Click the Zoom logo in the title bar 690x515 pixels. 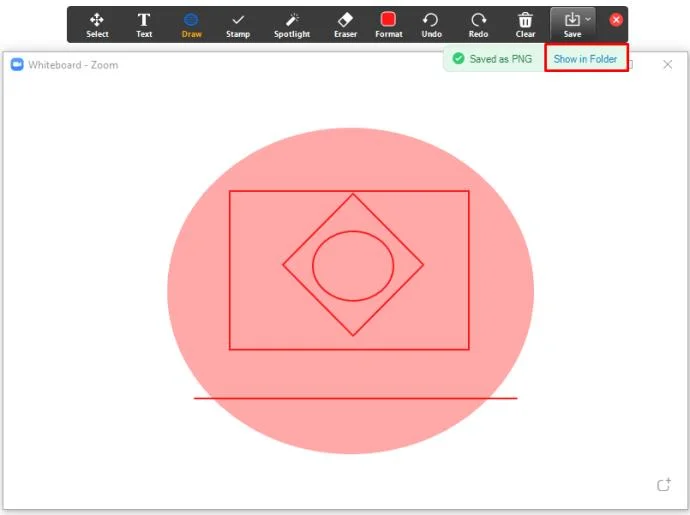[17, 65]
